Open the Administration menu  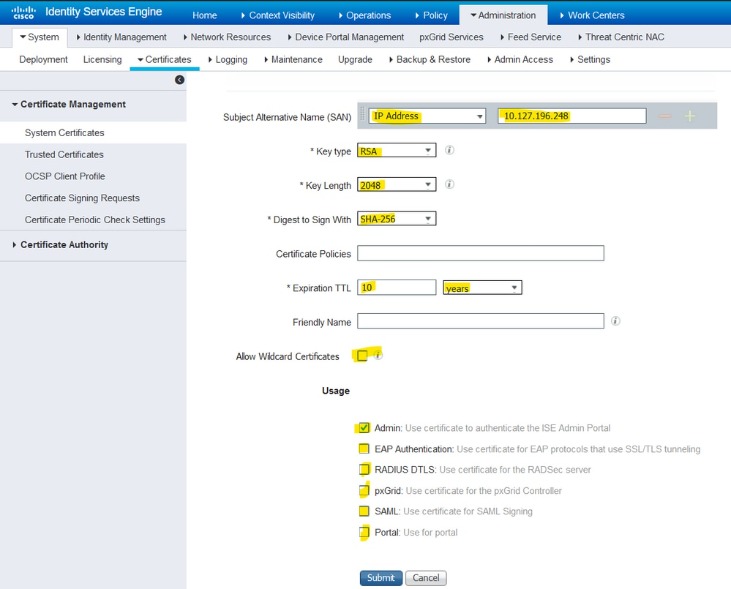(503, 15)
